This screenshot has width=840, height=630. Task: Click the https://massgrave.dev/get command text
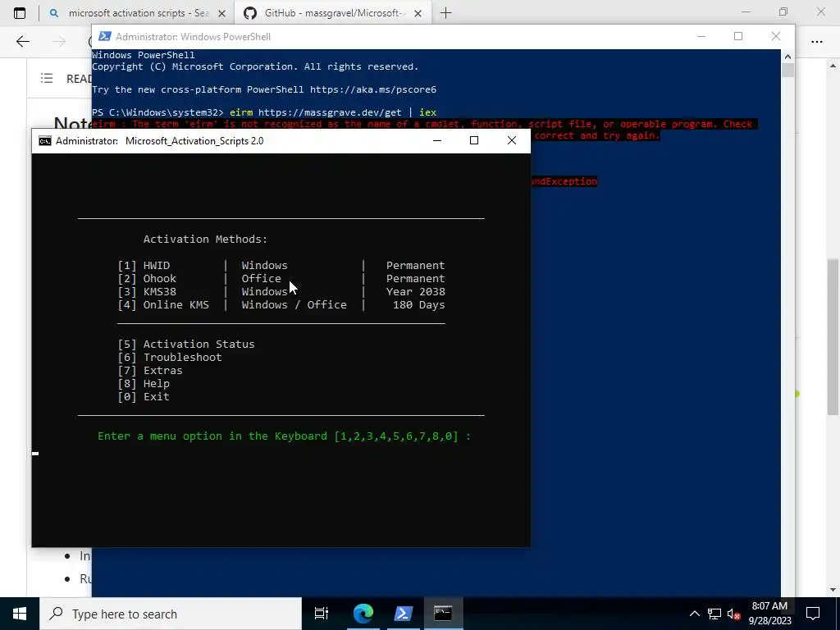(330, 112)
